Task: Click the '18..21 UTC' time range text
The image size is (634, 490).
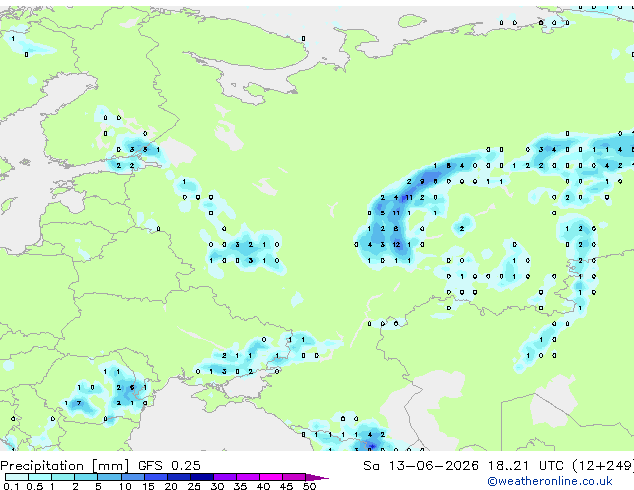Action: [526, 466]
